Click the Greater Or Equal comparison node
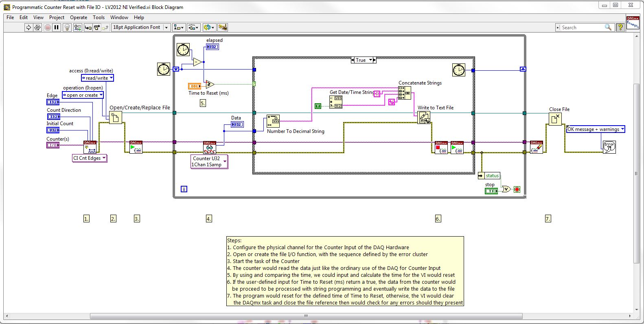Screen dimensions: 644x324 coord(210,84)
